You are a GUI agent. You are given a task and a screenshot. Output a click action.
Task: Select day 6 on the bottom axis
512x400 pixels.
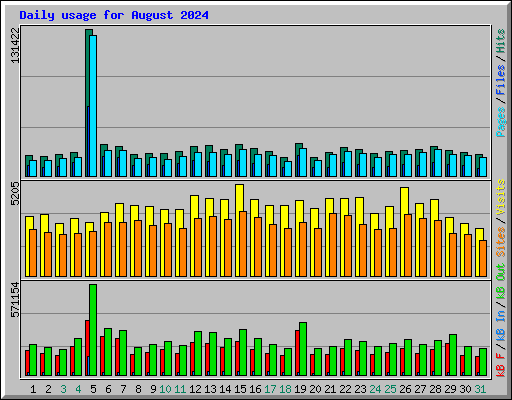tap(108, 389)
